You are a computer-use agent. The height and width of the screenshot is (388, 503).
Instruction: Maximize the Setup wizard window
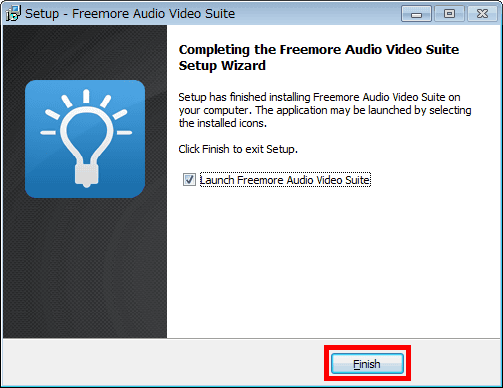pyautogui.click(x=449, y=14)
